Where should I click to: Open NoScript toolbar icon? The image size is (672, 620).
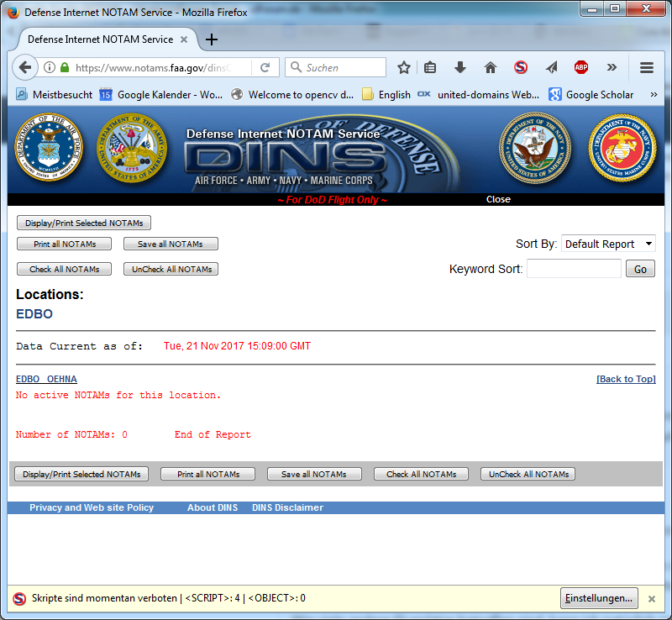point(521,67)
